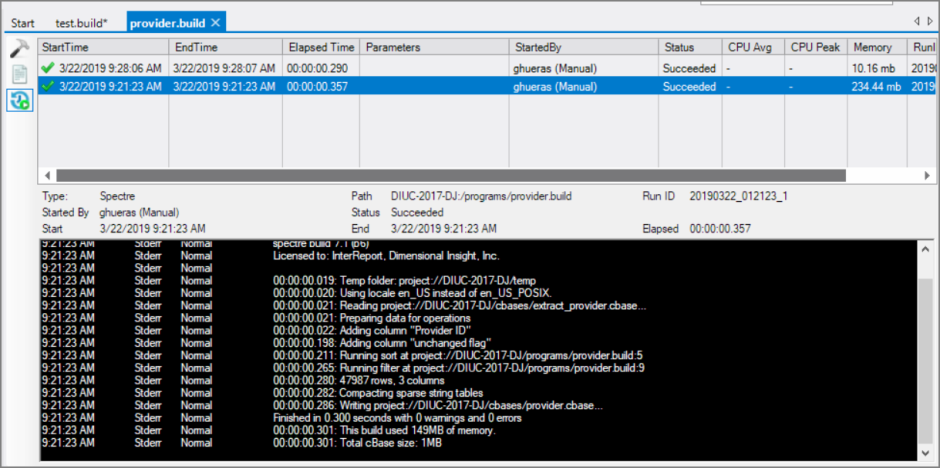Screen dimensions: 940x468
Task: Click green checkmark of the 9:28:06 AM run
Action: [48, 68]
